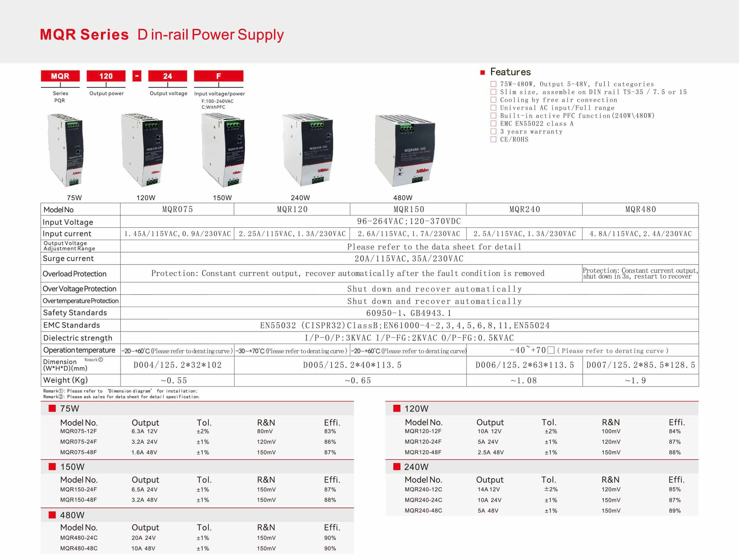Click the red square icon next to 480W
This screenshot has width=739, height=560.
[x=52, y=515]
